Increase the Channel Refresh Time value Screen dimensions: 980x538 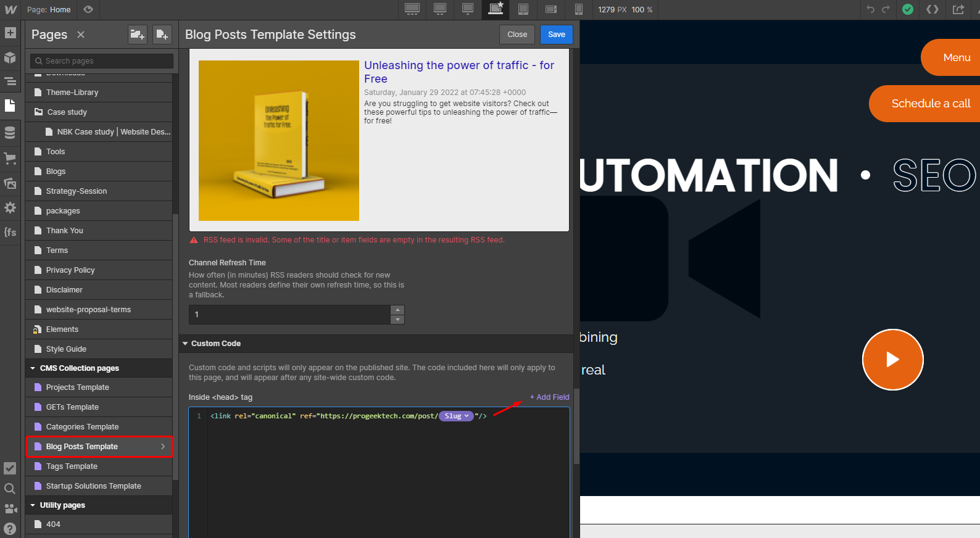click(397, 310)
